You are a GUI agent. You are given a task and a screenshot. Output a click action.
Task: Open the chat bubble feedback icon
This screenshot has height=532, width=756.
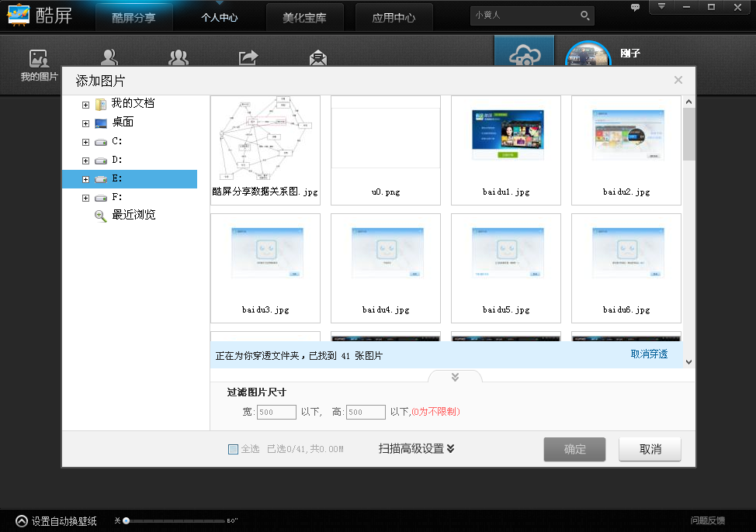coord(635,7)
